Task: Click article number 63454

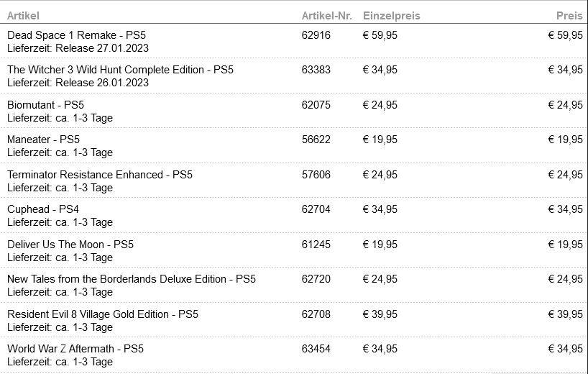Action: coord(316,349)
